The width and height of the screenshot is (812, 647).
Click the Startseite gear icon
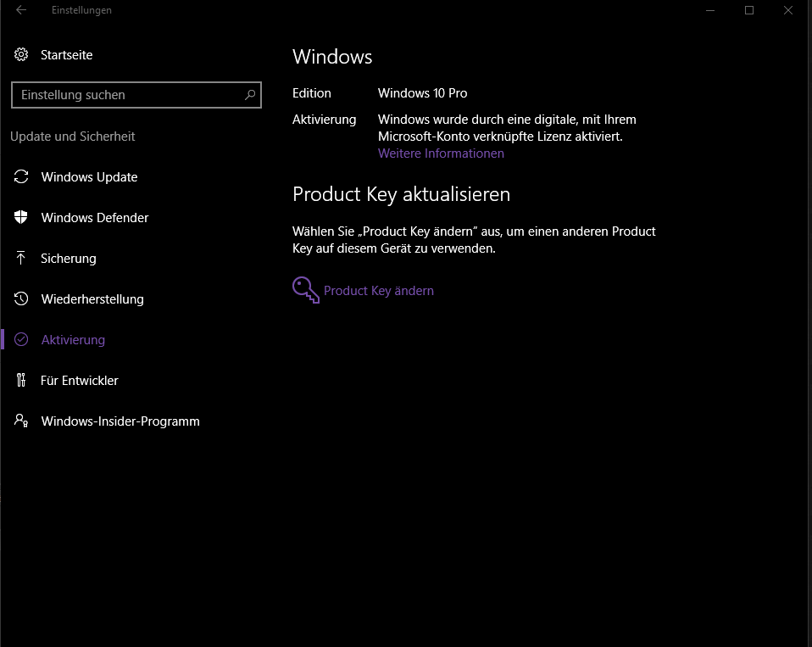tap(21, 54)
